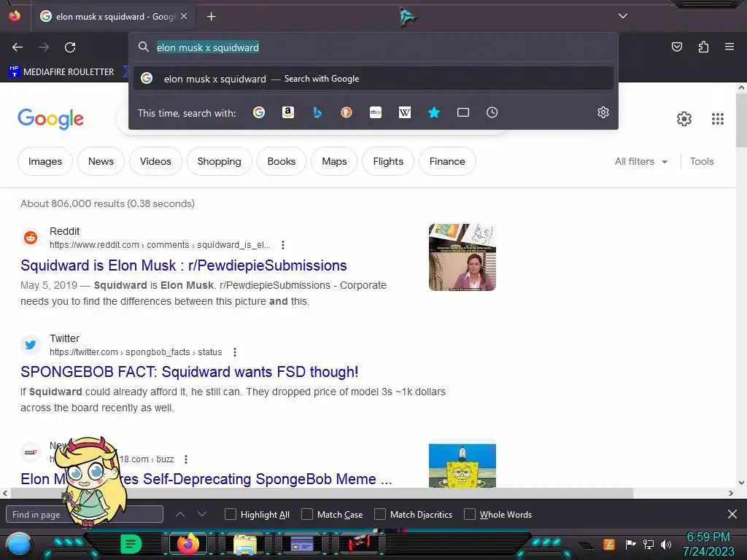
Task: Open the green notes app in taskbar
Action: click(131, 544)
